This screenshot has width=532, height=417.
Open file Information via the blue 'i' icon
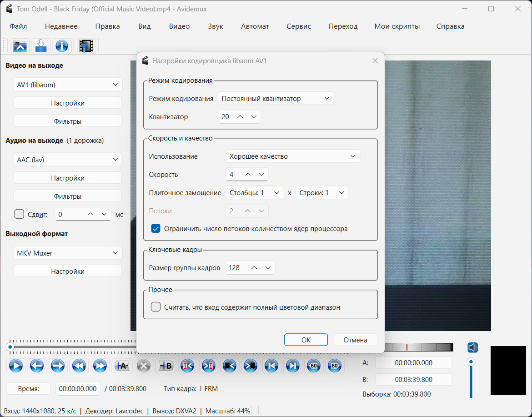pyautogui.click(x=61, y=46)
